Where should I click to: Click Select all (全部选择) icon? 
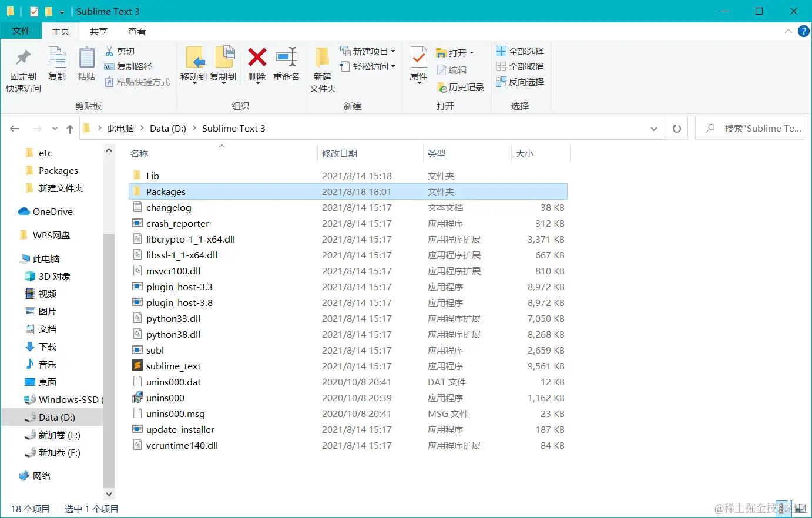(x=501, y=52)
